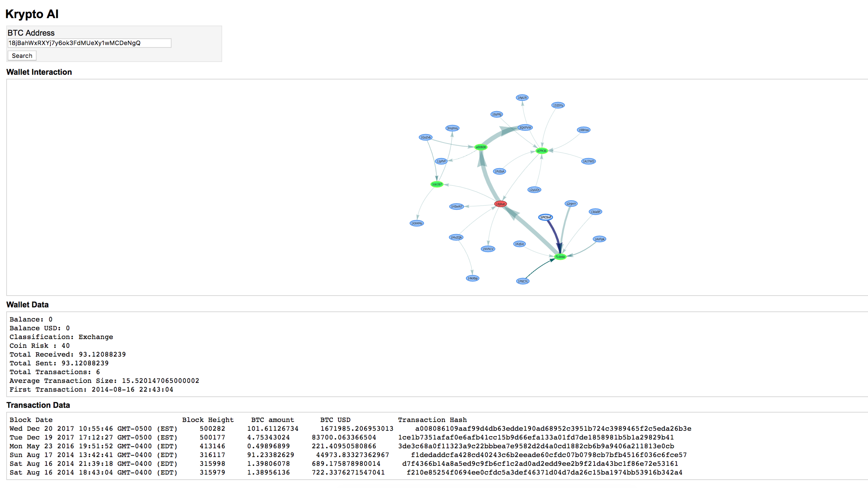Screen dimensions: 868x488
Task: Click the BTC Address input field
Action: [x=89, y=43]
